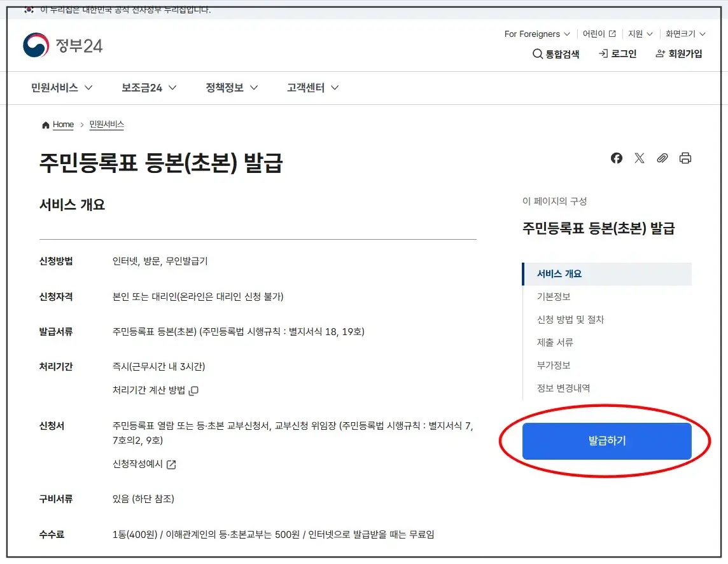Jump to 기본정보 section

pos(554,297)
